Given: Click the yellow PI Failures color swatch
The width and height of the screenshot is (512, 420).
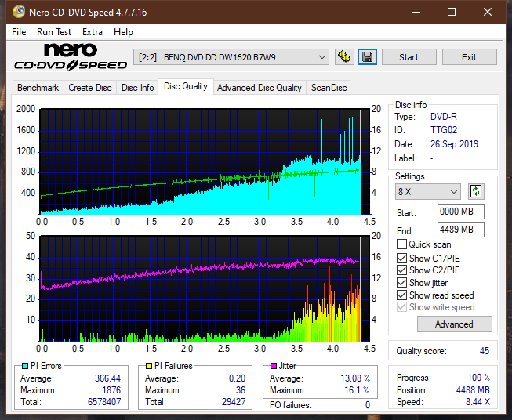Looking at the screenshot, I should 149,366.
